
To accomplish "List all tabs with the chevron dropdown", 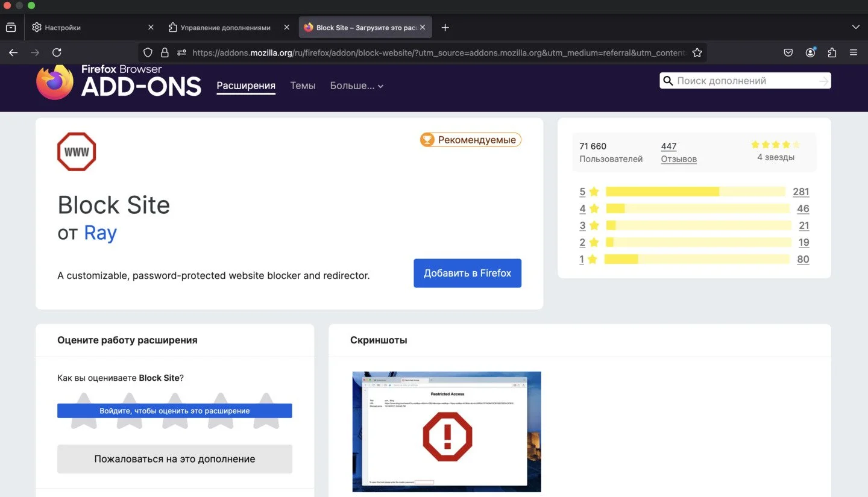I will coord(855,27).
